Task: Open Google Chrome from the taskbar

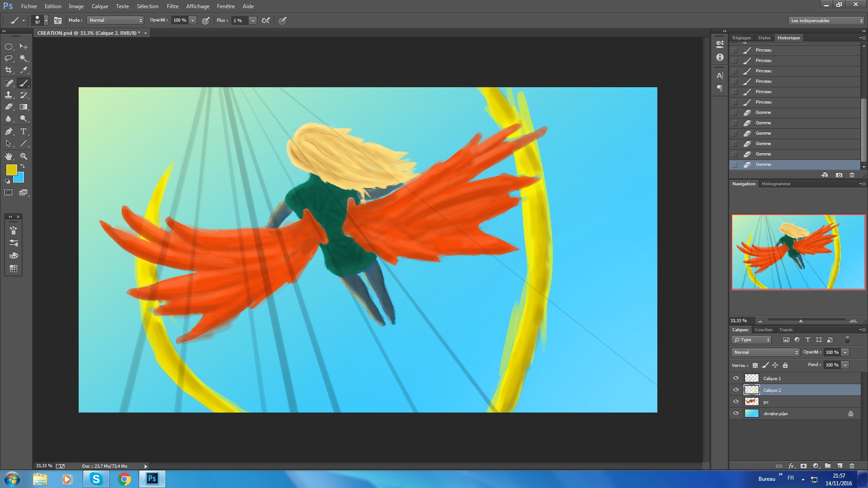Action: (124, 479)
